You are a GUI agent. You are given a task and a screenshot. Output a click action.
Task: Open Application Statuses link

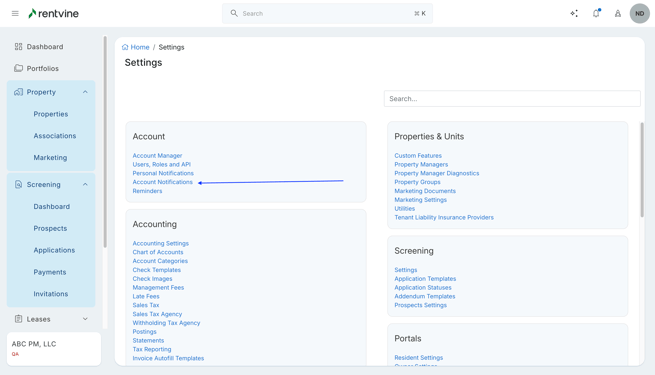[423, 287]
